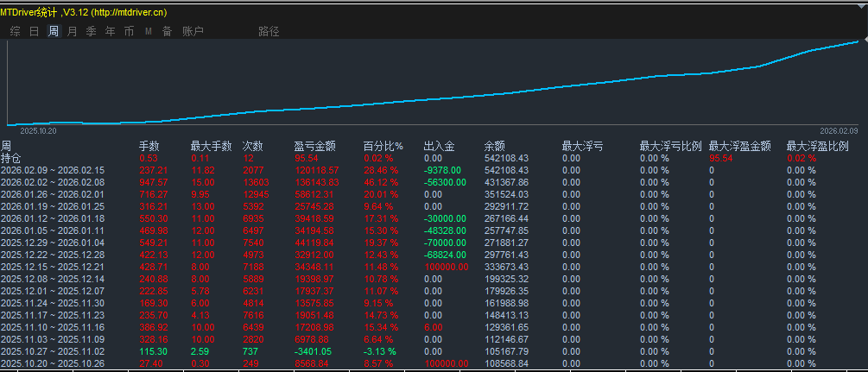Click the 手数 column header
The image size is (868, 372).
[149, 146]
